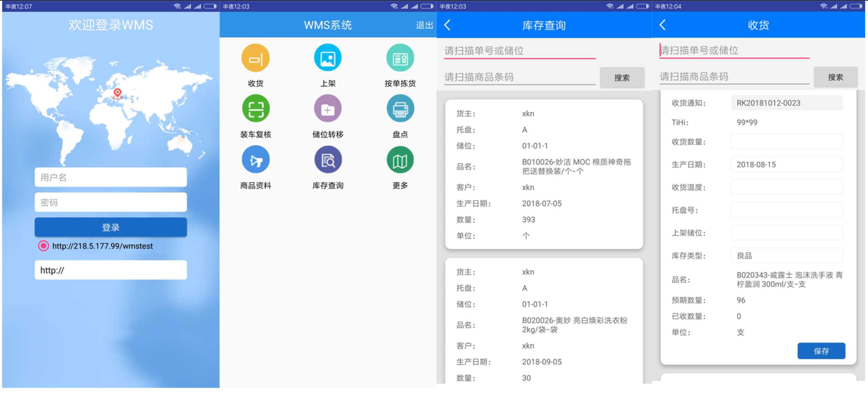Click the 欢迎登录WMS title
This screenshot has height=397, width=868.
coord(111,25)
